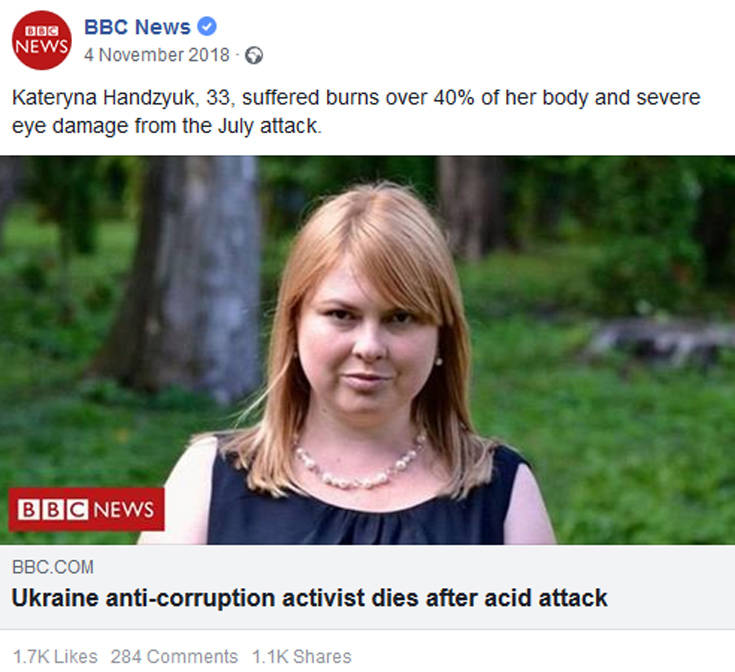Click the BBC News round profile picture
The width and height of the screenshot is (735, 672).
pos(41,40)
